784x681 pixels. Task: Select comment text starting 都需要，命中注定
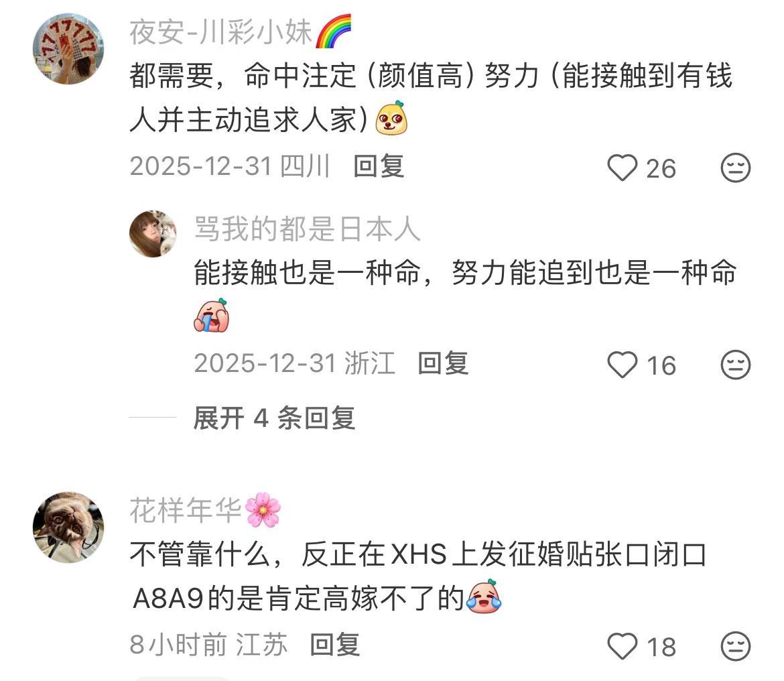[431, 98]
